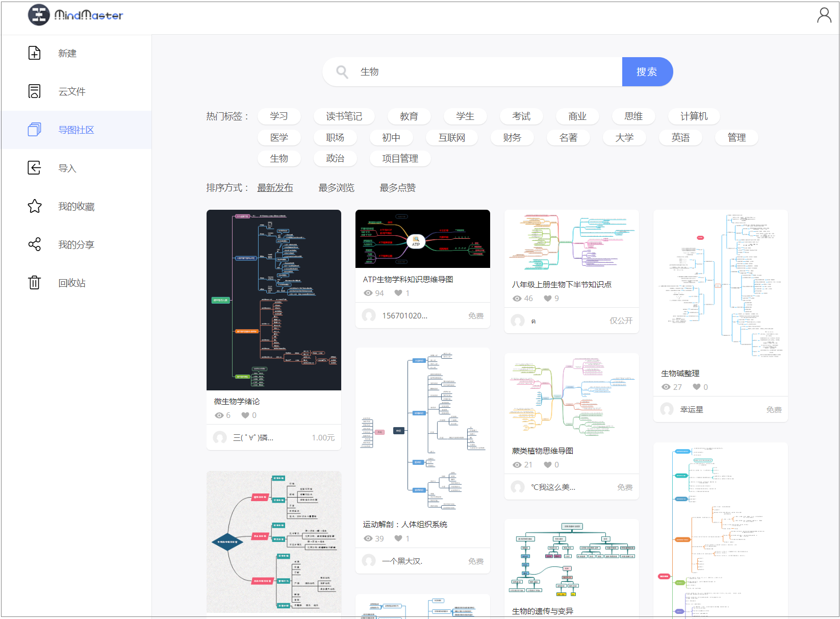The height and width of the screenshot is (619, 840).
Task: Click the magnifier icon in search box
Action: pos(342,72)
